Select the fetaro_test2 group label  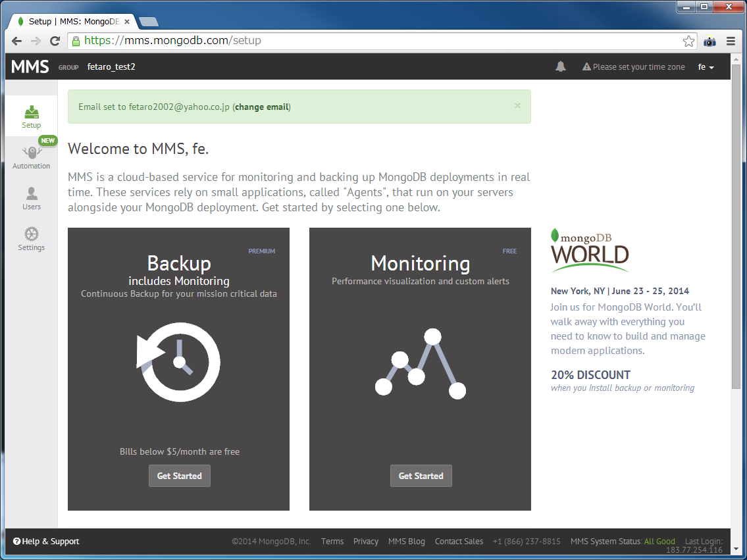(x=111, y=66)
